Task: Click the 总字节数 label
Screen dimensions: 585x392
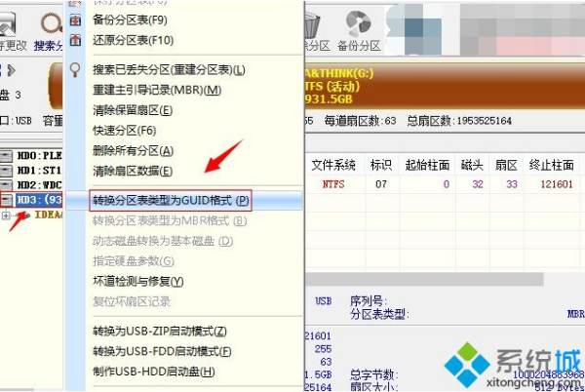Action: (374, 374)
